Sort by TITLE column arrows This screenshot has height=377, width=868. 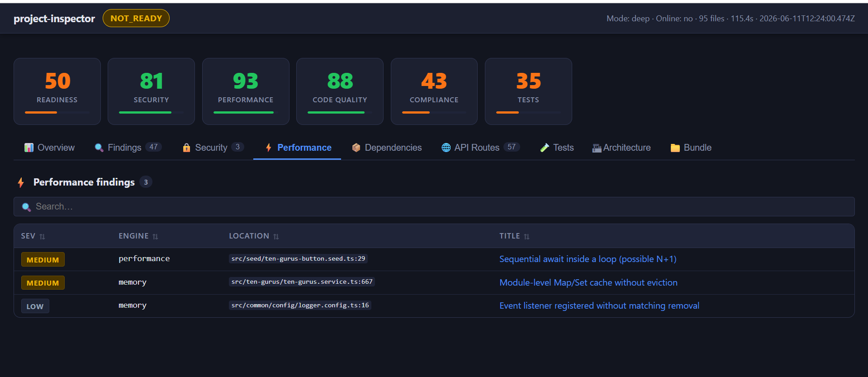point(526,236)
